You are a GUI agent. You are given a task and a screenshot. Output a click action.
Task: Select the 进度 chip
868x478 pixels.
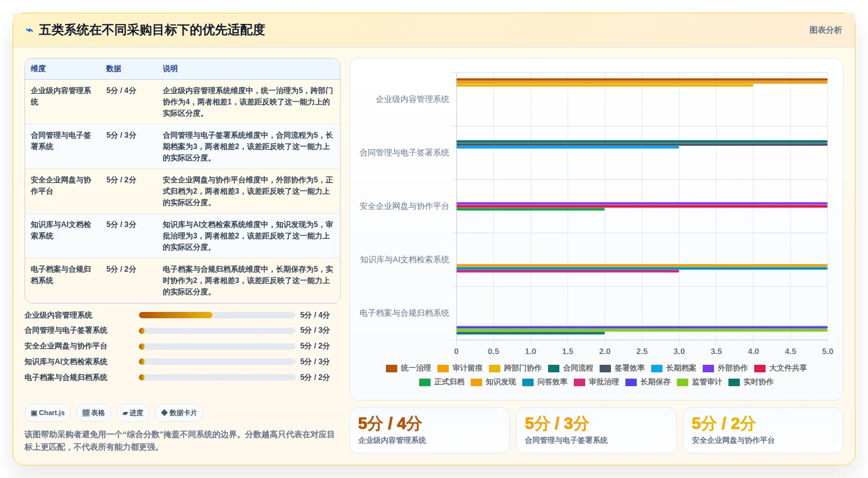133,413
